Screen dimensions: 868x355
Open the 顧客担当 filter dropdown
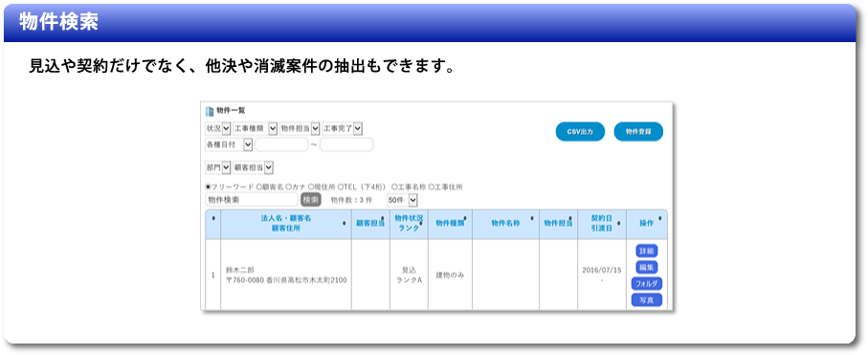click(x=253, y=166)
